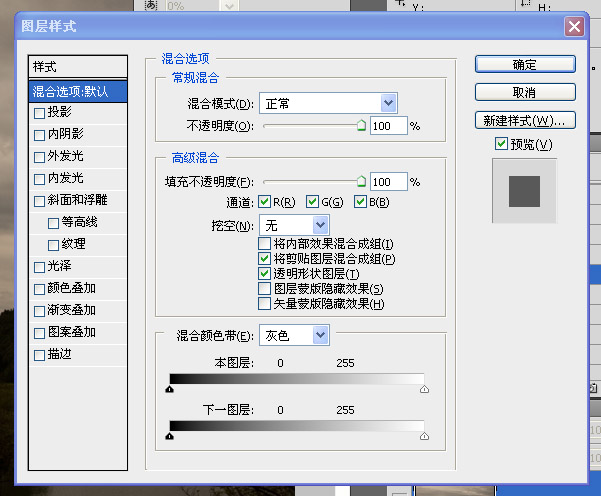Open the 混合模式 dropdown showing 正常
The width and height of the screenshot is (601, 496).
(x=328, y=103)
